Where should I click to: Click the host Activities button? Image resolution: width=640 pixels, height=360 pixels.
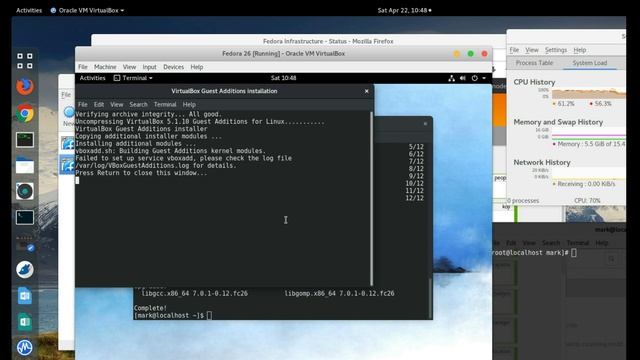[29, 10]
